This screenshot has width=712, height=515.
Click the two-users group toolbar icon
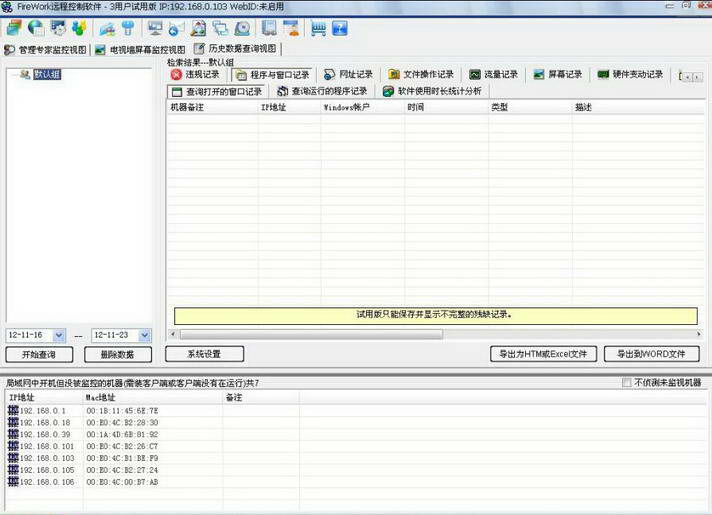(79, 28)
